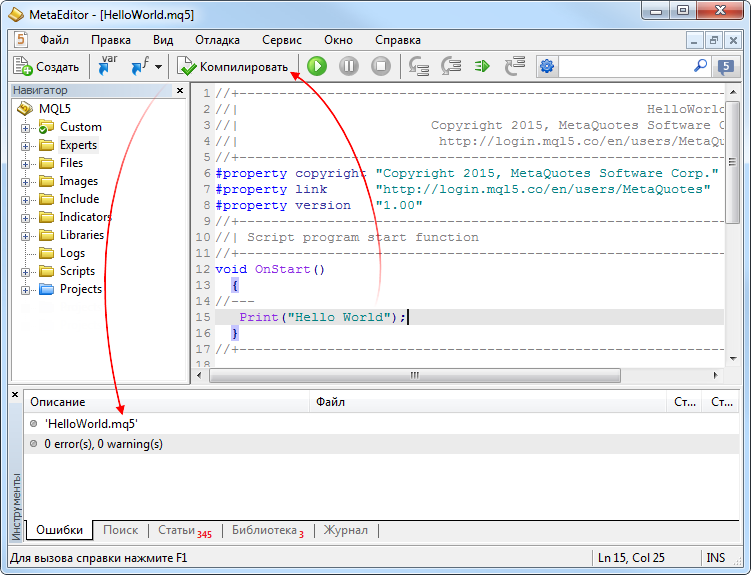Select the Logs folder in Navigator
751x575 pixels.
coord(72,253)
